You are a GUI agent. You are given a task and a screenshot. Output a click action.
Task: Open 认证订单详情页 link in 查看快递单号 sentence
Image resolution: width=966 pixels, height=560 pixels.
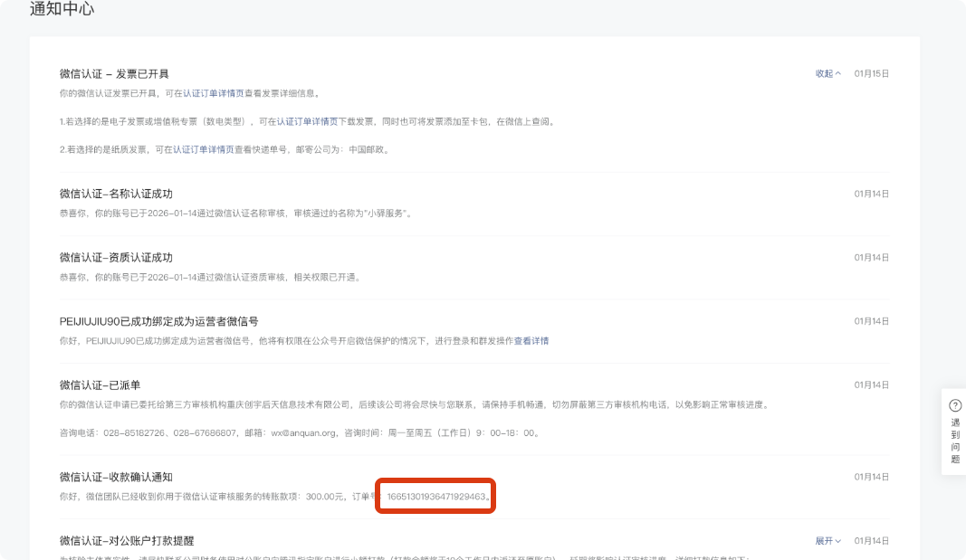(204, 149)
